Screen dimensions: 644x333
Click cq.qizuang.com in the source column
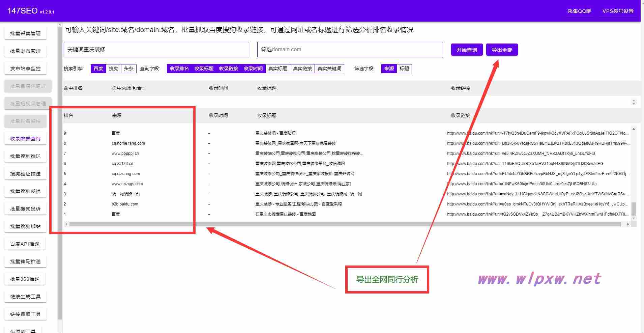(x=126, y=174)
